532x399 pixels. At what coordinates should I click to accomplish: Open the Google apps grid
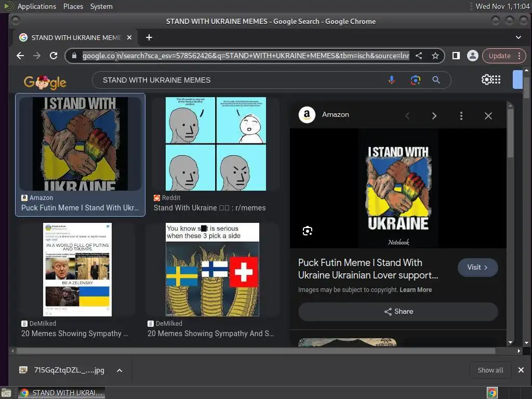[x=496, y=79]
